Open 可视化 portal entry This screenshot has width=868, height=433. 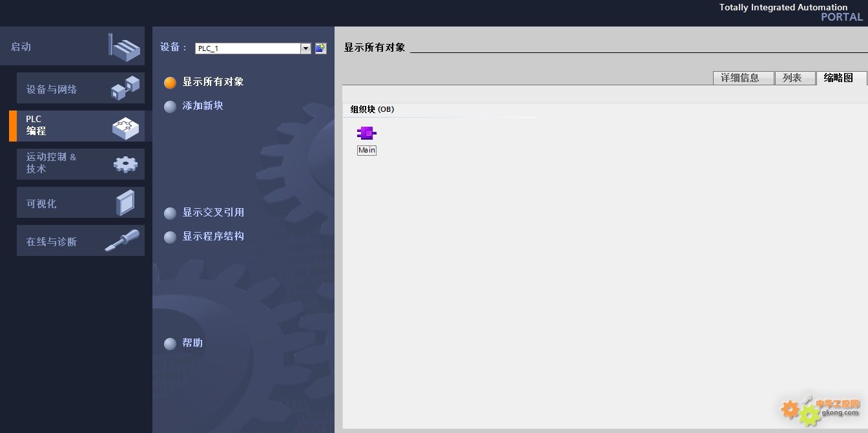(81, 203)
